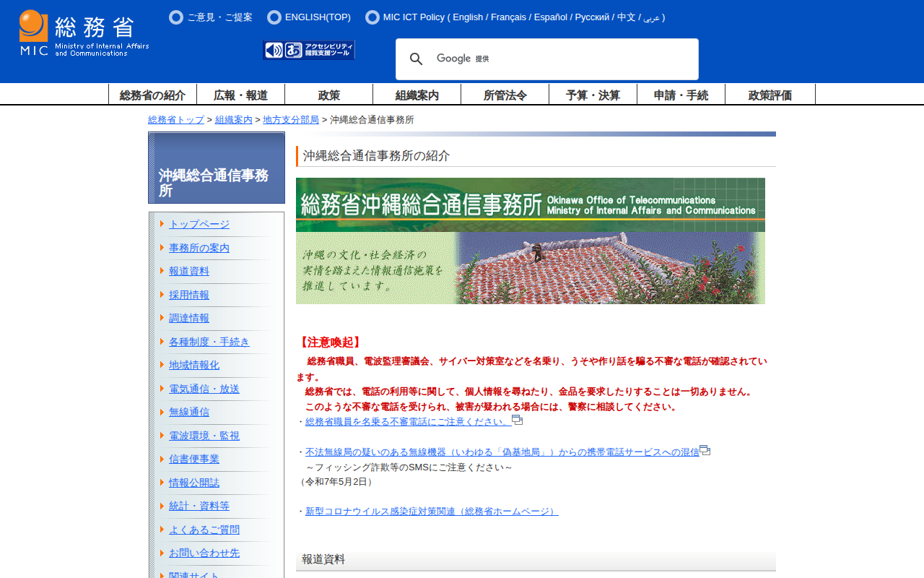
Task: Click the 地方支分部局 breadcrumb link
Action: (x=291, y=120)
